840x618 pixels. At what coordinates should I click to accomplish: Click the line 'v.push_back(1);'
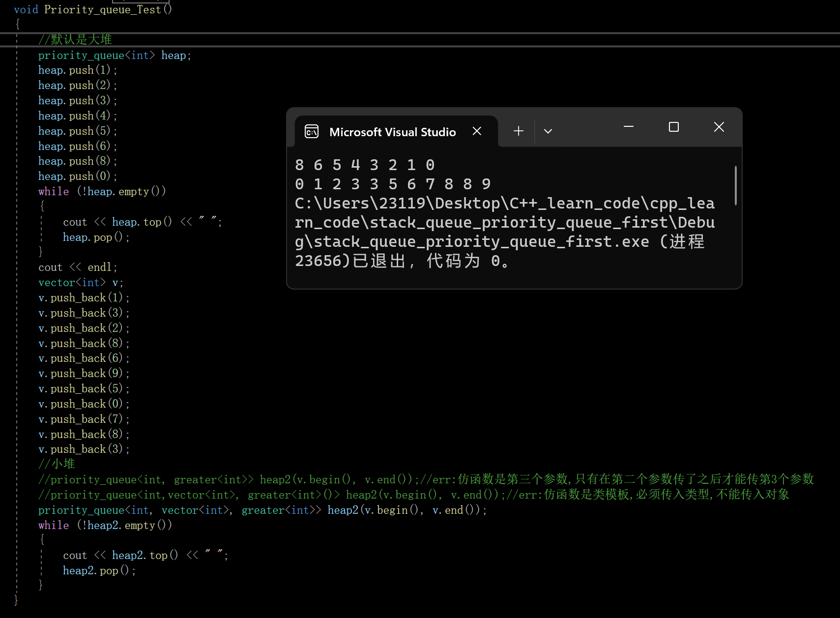point(84,298)
